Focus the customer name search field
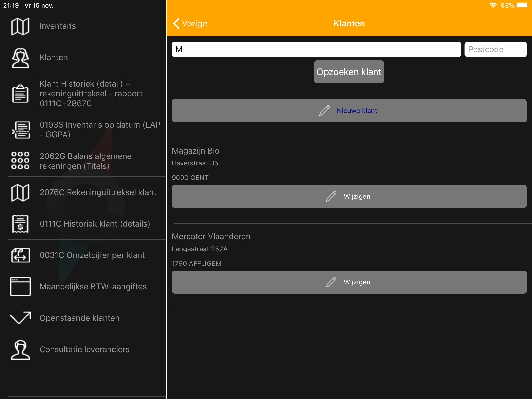 pos(316,49)
